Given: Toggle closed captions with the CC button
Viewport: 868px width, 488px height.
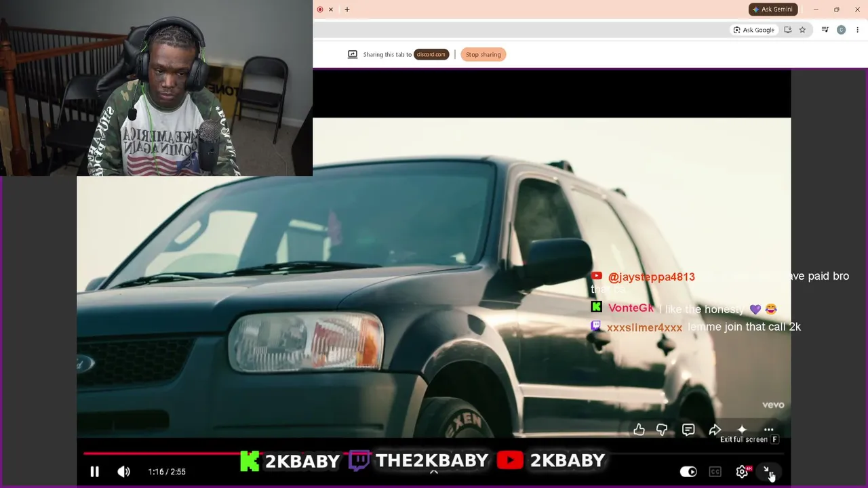Looking at the screenshot, I should pos(715,472).
